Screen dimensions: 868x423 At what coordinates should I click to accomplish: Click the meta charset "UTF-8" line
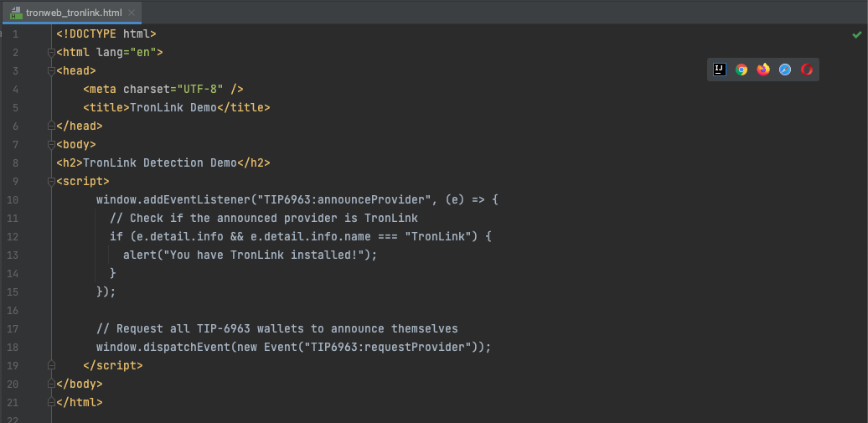point(163,89)
